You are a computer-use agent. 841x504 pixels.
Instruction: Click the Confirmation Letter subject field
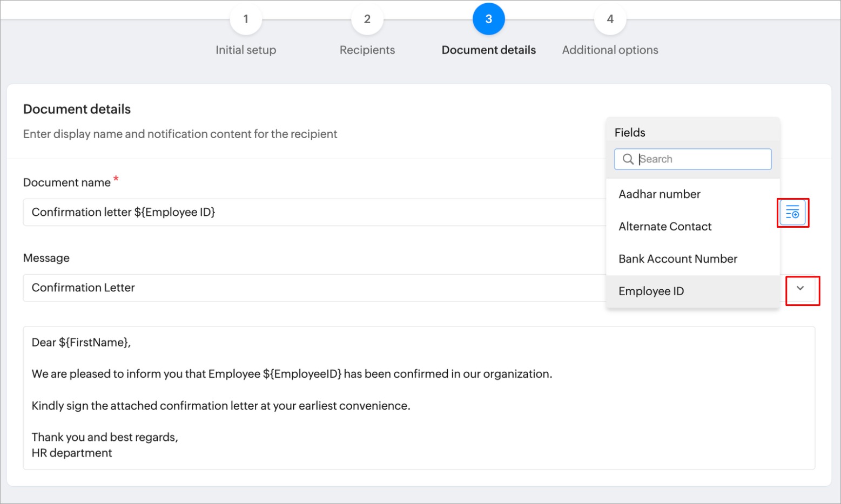pyautogui.click(x=313, y=288)
